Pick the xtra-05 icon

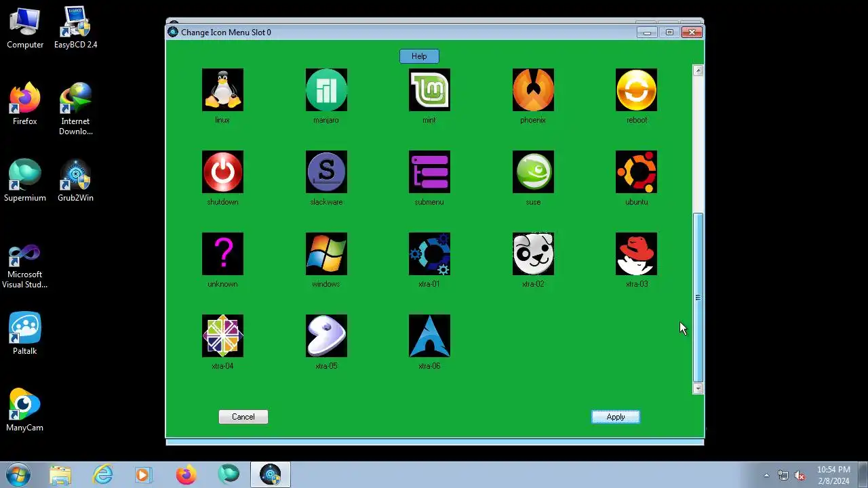click(326, 335)
